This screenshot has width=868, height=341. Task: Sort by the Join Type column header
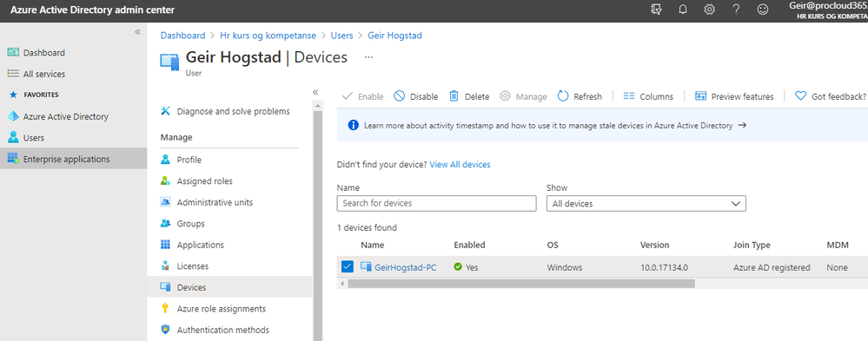[x=752, y=245]
